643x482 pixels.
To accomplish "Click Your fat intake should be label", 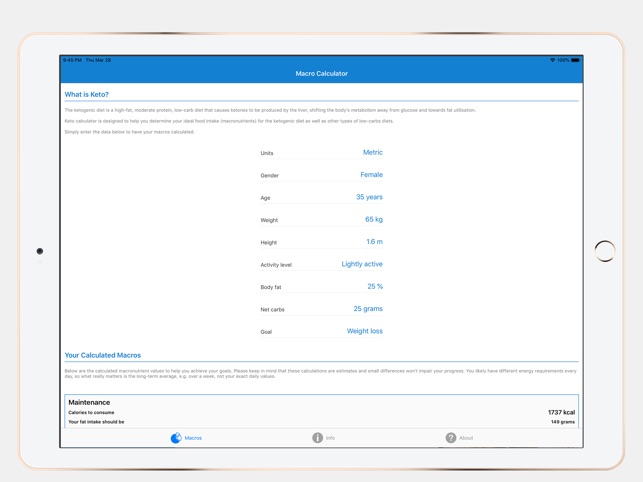I will pyautogui.click(x=96, y=422).
